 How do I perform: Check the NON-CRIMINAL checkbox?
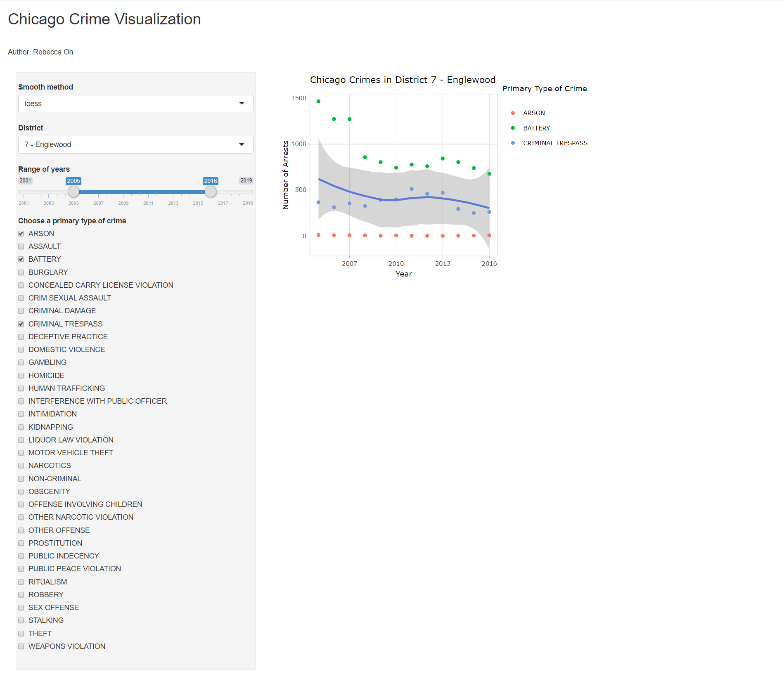point(21,479)
